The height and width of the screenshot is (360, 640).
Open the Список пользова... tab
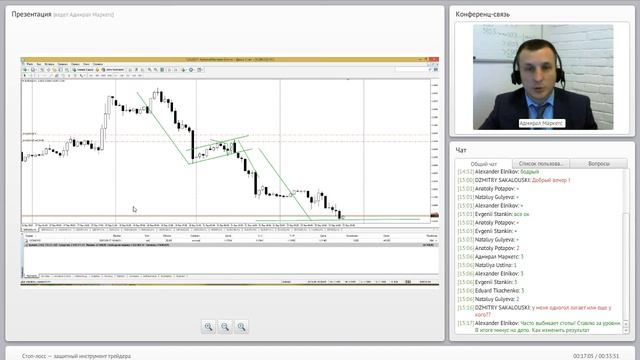(541, 163)
